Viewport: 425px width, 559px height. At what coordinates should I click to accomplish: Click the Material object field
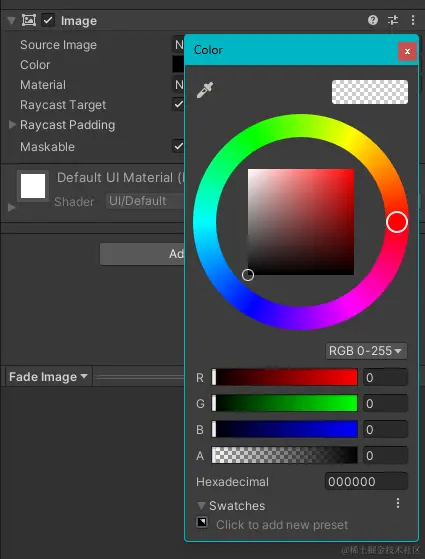click(x=178, y=84)
